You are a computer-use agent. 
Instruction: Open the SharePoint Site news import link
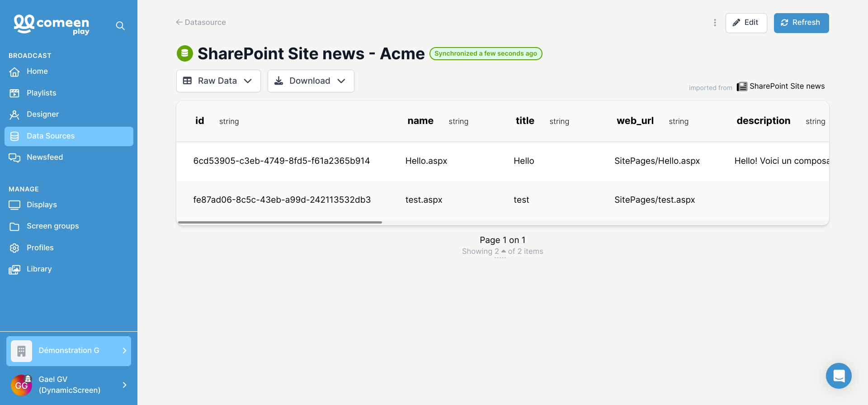787,86
